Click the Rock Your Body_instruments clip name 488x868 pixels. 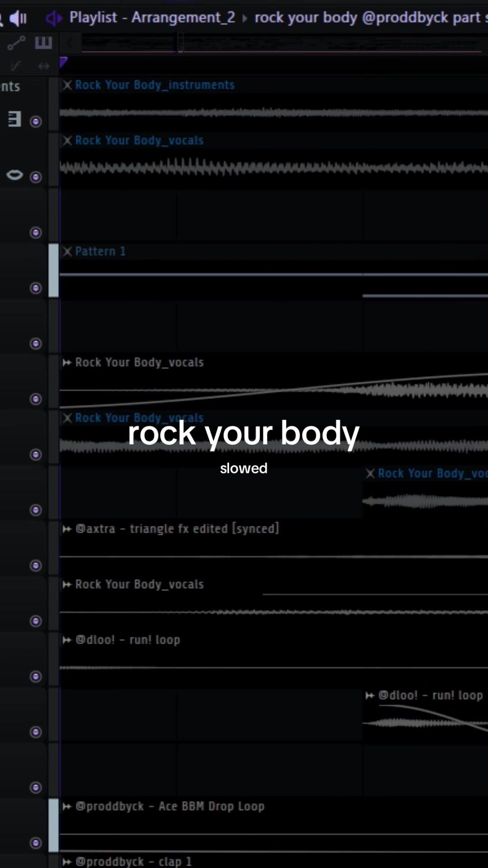pyautogui.click(x=155, y=85)
